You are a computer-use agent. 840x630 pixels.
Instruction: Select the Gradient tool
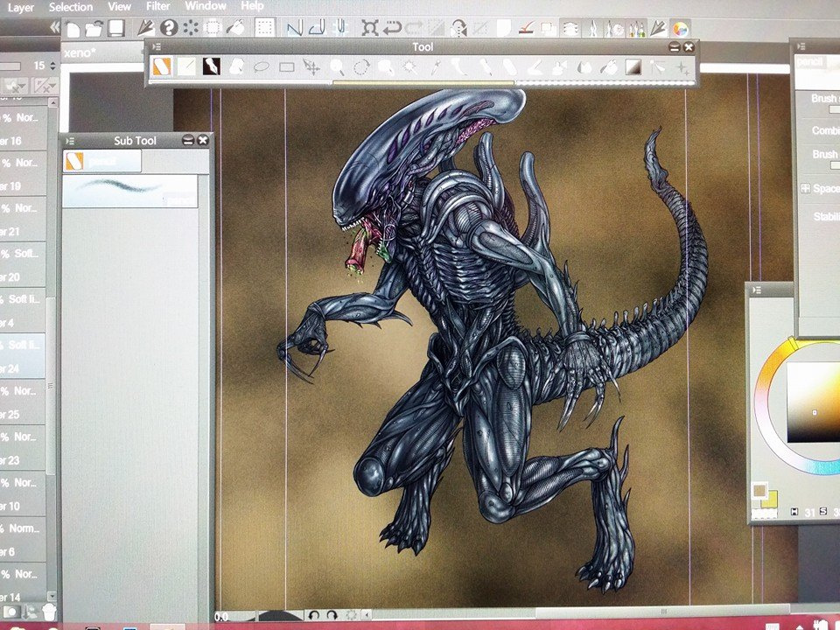pos(633,66)
